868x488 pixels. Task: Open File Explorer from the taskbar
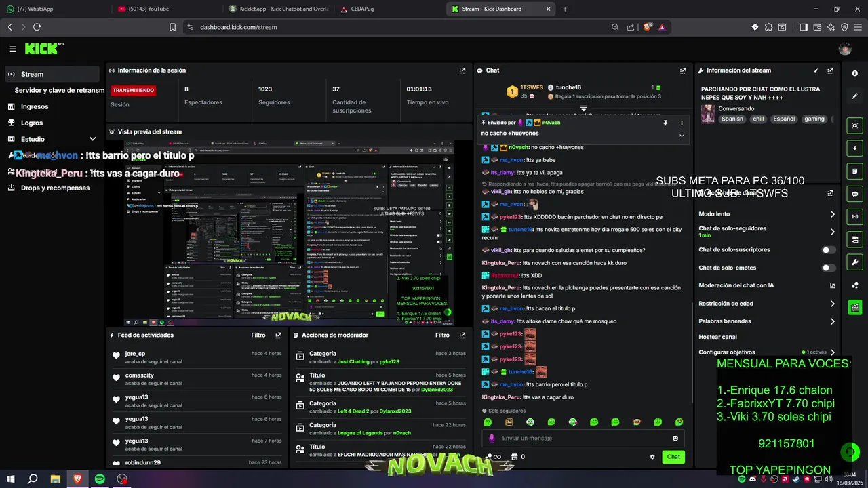tap(55, 479)
